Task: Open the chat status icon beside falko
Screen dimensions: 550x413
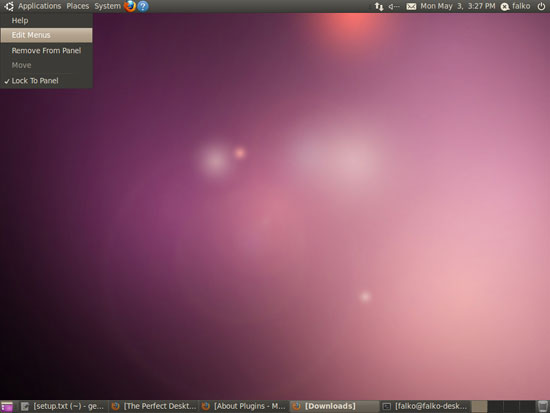Action: pyautogui.click(x=504, y=7)
